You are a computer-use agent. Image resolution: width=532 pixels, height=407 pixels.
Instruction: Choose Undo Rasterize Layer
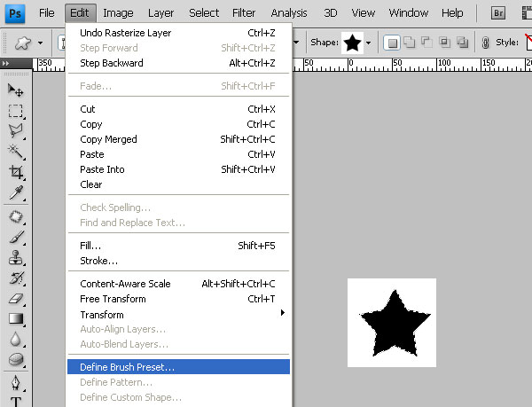178,33
